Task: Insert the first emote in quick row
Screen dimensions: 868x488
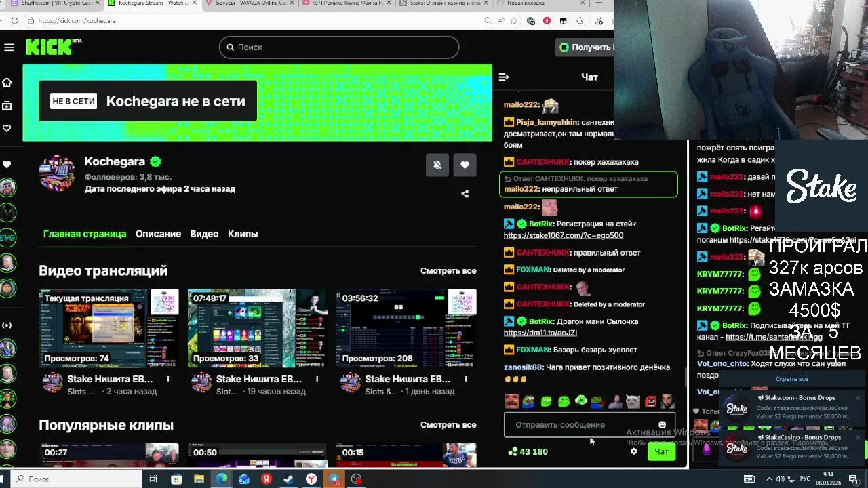Action: [512, 401]
